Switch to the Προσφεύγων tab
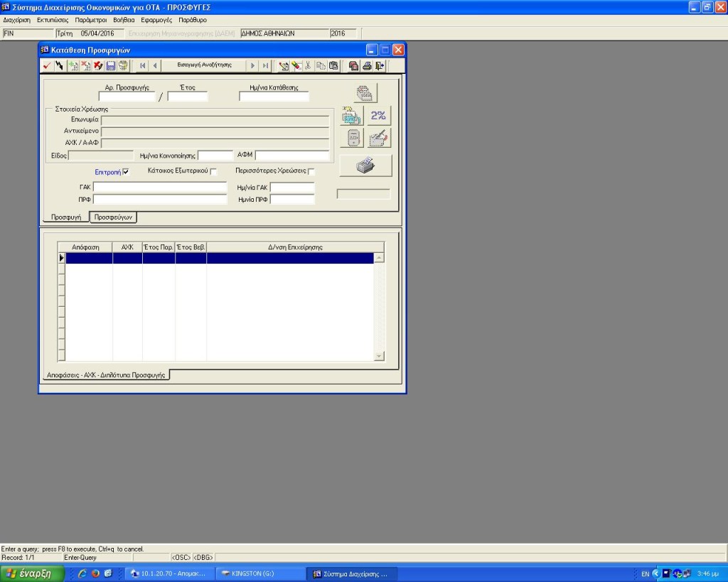 pyautogui.click(x=114, y=217)
